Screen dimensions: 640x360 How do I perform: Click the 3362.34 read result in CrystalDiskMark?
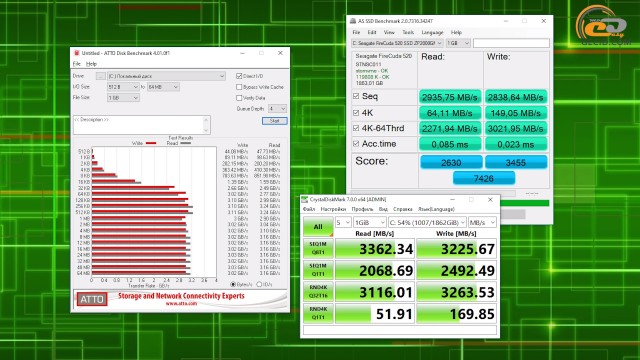click(x=375, y=249)
